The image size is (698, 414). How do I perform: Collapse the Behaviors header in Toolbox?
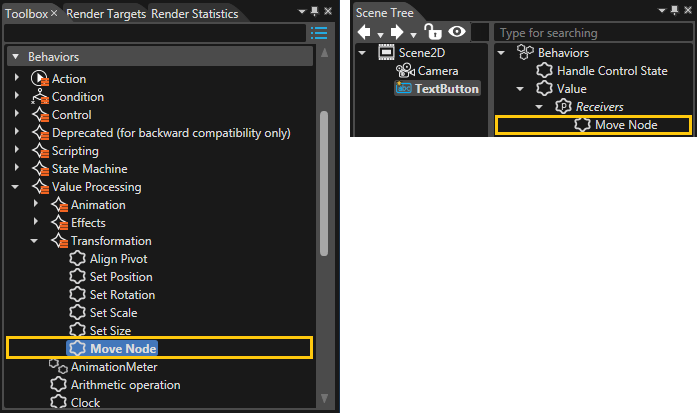pos(16,57)
